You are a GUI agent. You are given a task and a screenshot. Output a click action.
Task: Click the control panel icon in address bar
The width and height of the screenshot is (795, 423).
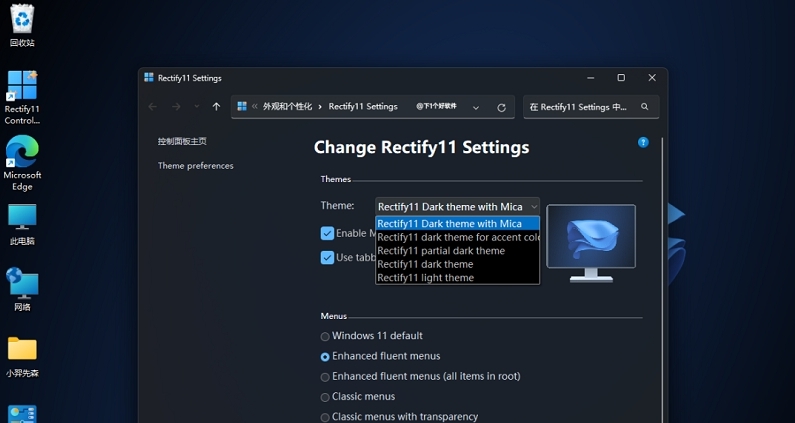[242, 107]
